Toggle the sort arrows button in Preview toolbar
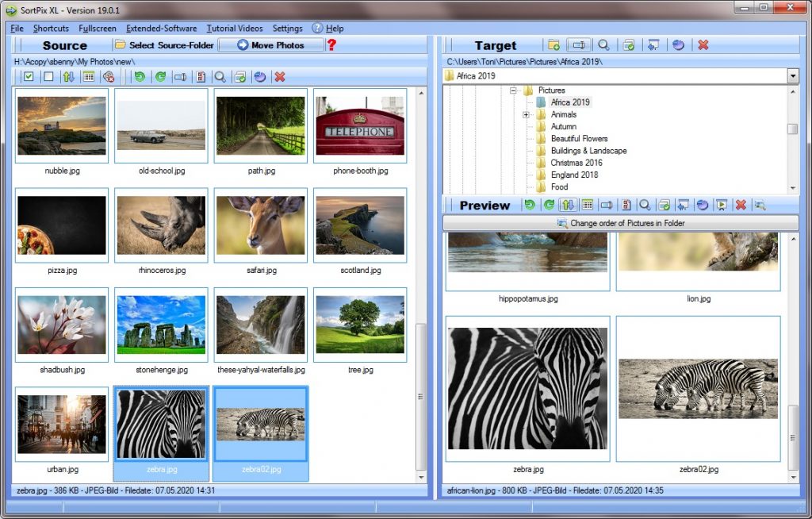The width and height of the screenshot is (812, 519). point(569,205)
